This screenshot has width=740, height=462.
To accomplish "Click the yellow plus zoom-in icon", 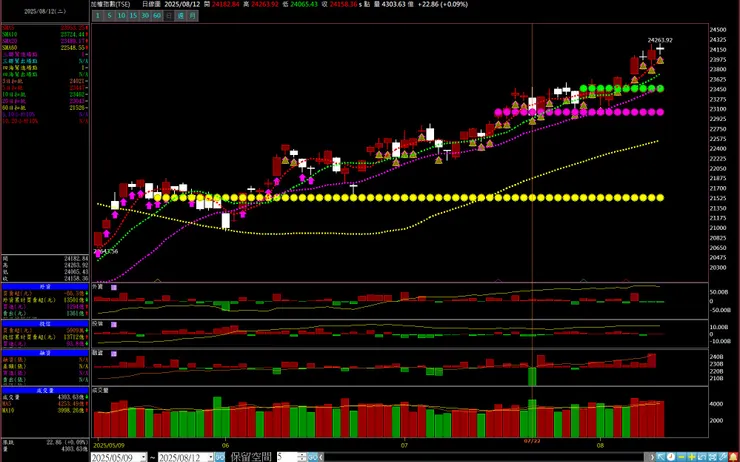I will click(x=692, y=457).
